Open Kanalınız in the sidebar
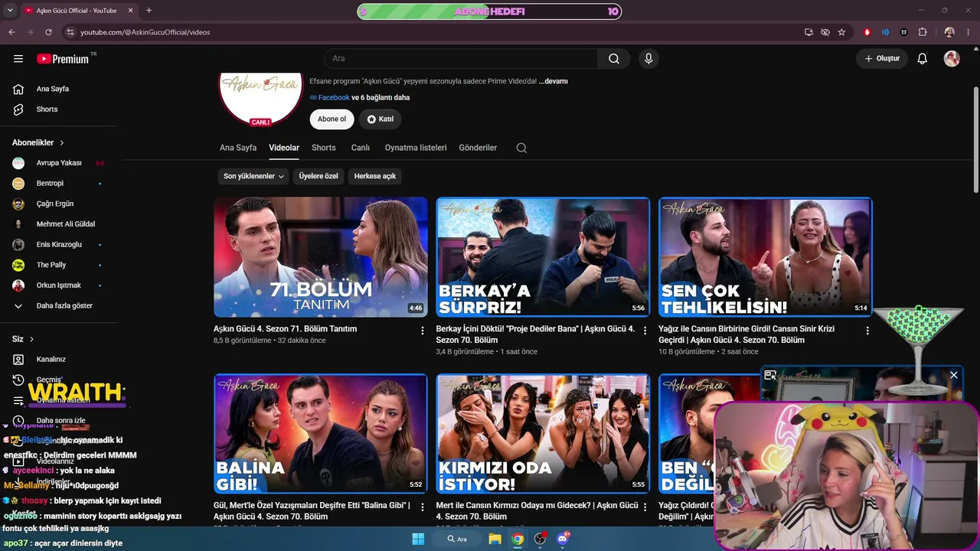 [51, 360]
